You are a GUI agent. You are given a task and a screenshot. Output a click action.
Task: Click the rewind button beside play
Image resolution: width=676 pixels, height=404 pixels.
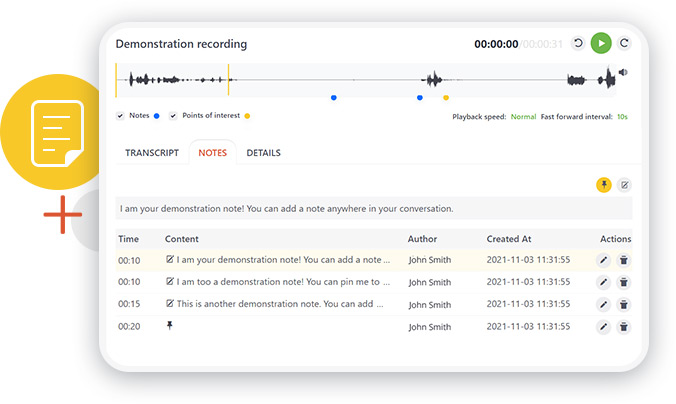pos(578,43)
